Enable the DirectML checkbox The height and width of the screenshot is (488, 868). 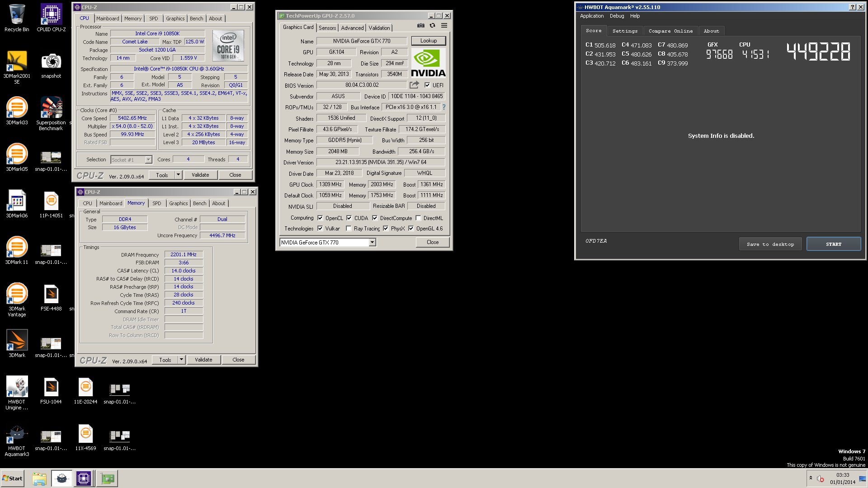point(418,218)
